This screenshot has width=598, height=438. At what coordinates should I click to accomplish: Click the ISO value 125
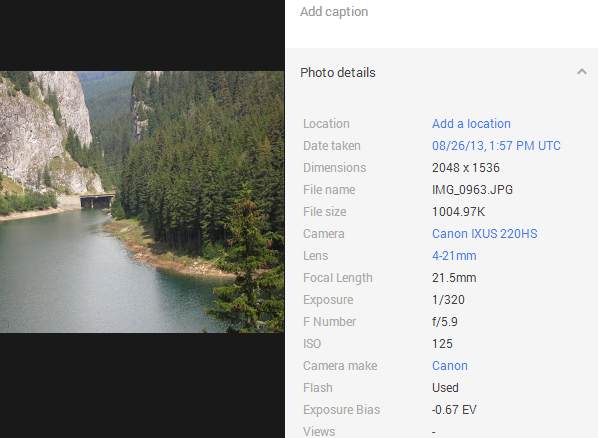442,344
